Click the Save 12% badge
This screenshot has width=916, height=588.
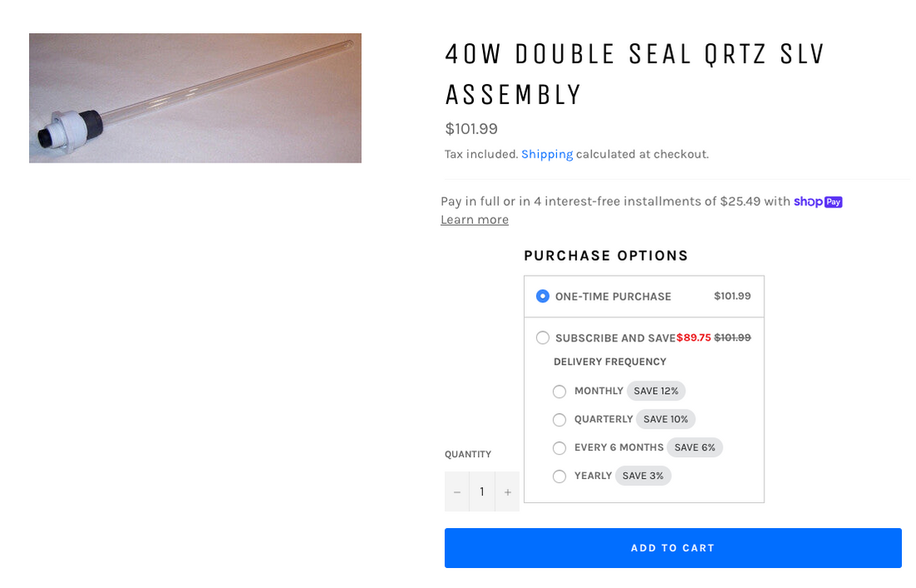click(x=656, y=391)
